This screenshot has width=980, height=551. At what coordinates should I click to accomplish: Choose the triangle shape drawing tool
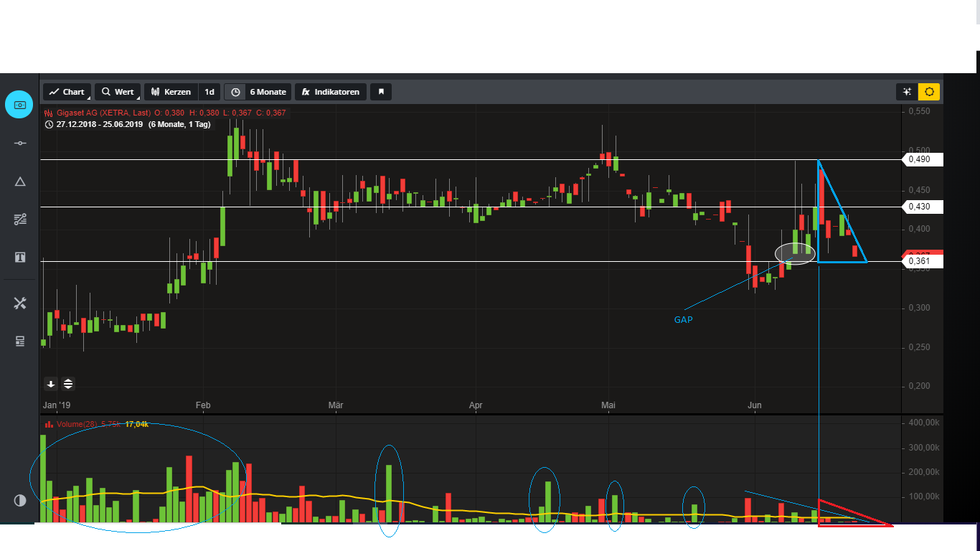(x=20, y=182)
